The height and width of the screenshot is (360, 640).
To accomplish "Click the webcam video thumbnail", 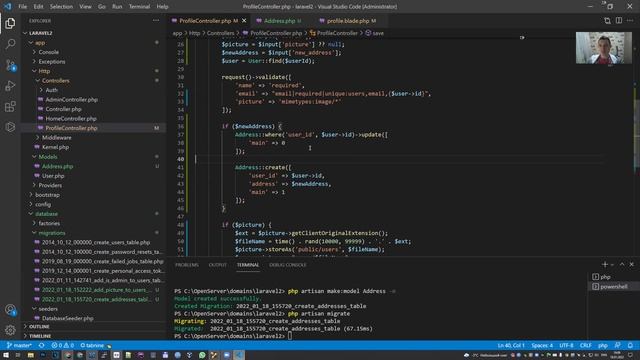I will point(604,48).
